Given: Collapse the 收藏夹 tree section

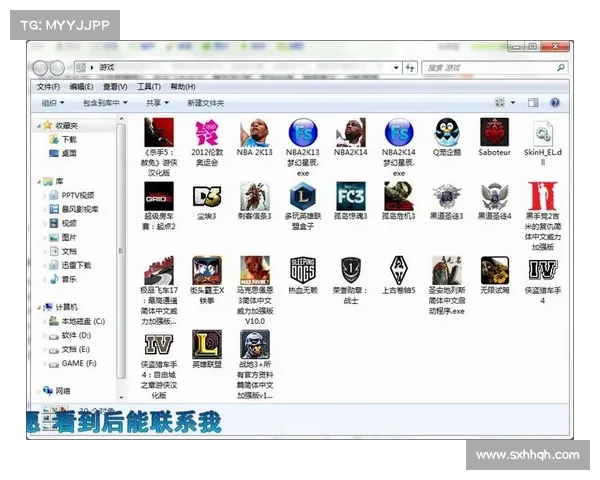Looking at the screenshot, I should coord(39,126).
